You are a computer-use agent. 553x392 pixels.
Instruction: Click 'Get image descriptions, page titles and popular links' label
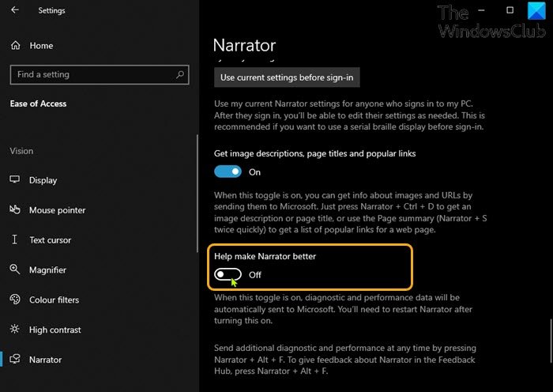pyautogui.click(x=314, y=153)
